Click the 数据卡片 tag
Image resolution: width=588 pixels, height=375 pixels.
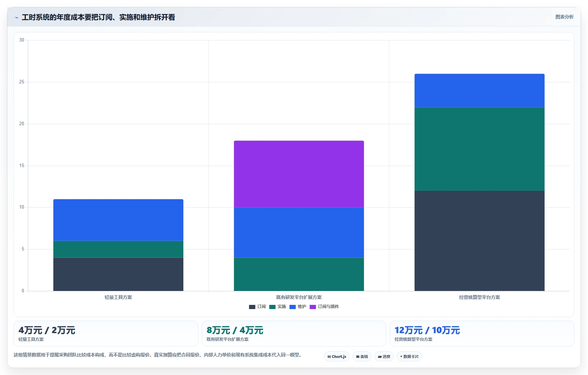(409, 357)
